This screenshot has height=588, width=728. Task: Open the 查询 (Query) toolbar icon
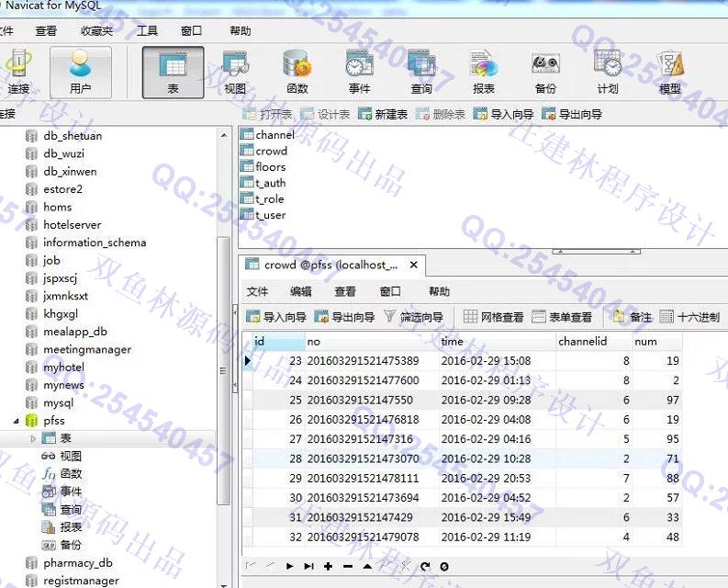coord(421,72)
